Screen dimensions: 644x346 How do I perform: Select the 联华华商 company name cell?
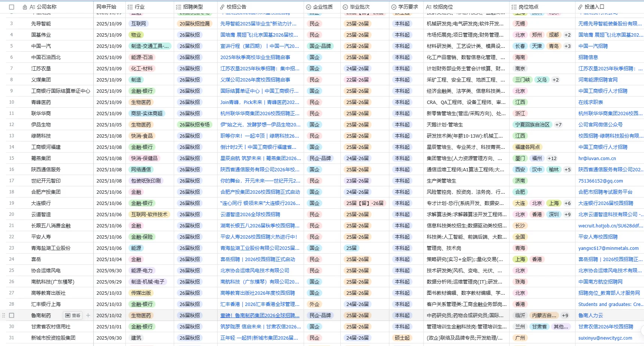56,113
